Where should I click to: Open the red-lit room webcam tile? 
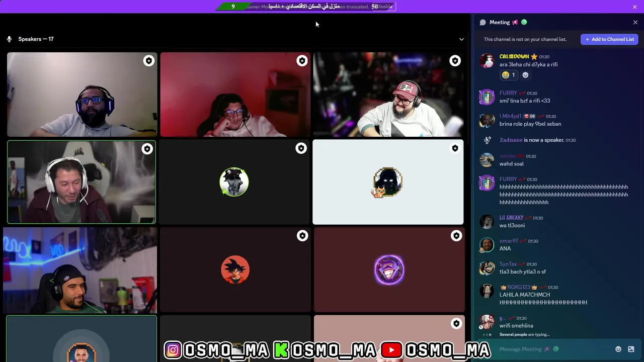point(235,95)
